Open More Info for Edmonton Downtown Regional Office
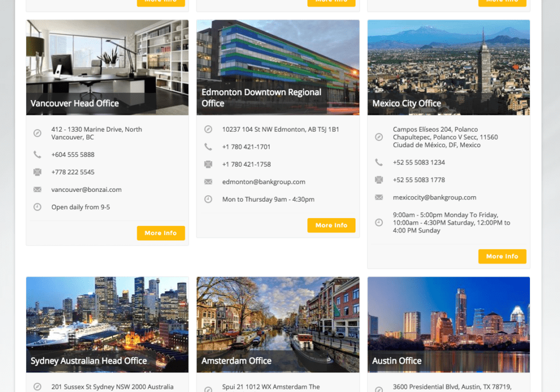This screenshot has height=392, width=560. click(331, 225)
